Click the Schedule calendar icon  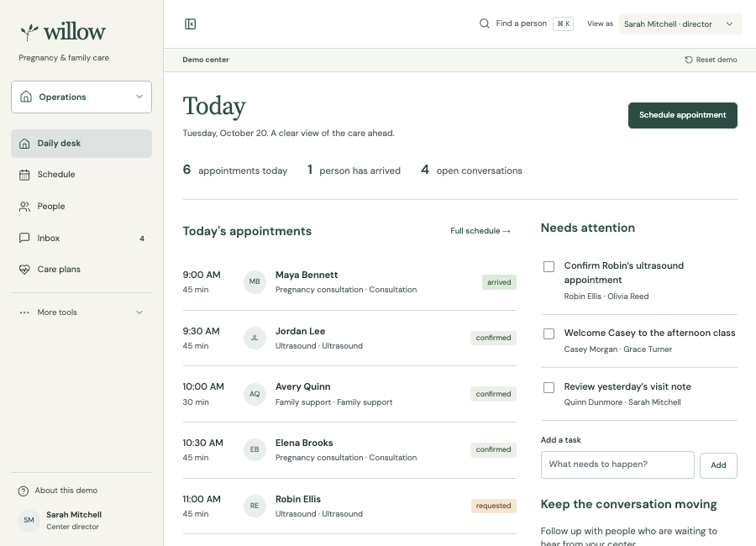[24, 175]
